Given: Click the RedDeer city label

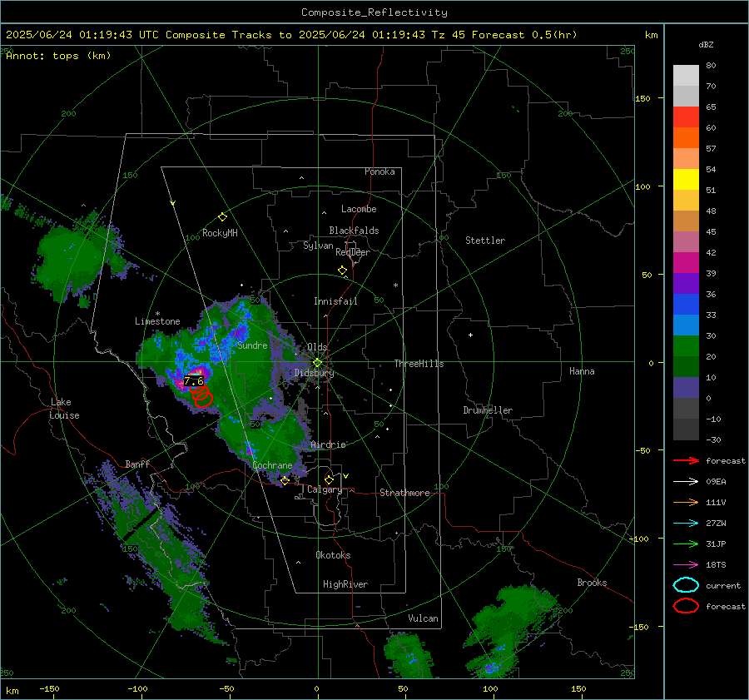Looking at the screenshot, I should [x=353, y=252].
